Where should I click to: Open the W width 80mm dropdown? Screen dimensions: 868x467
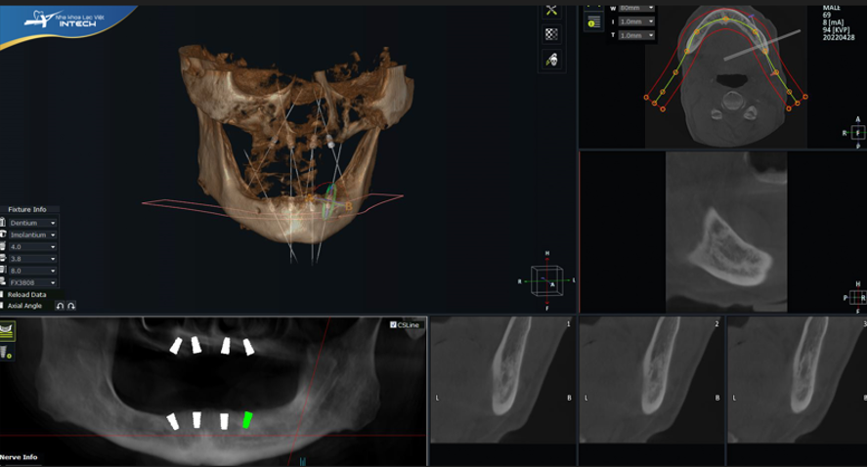tap(636, 8)
